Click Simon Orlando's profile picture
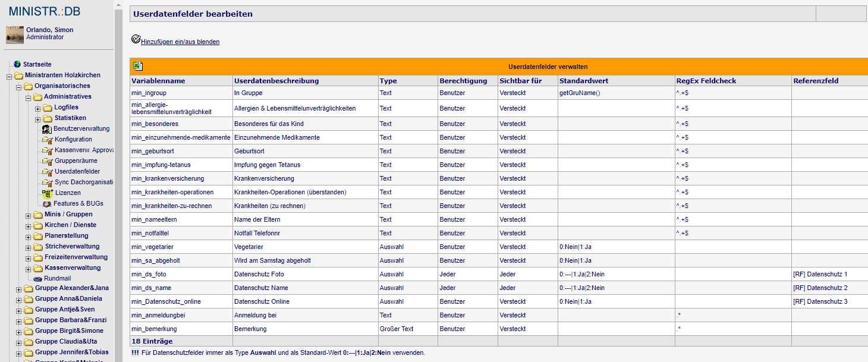The width and height of the screenshot is (868, 362). (x=15, y=35)
